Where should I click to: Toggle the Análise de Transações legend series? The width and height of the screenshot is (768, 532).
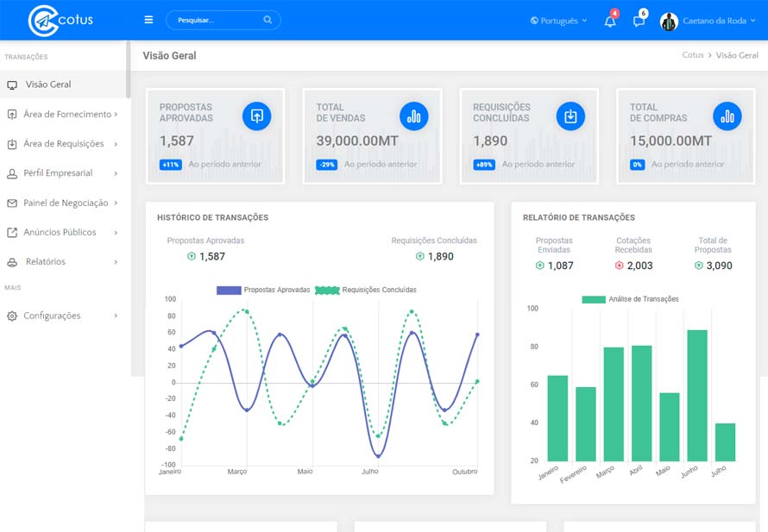631,299
